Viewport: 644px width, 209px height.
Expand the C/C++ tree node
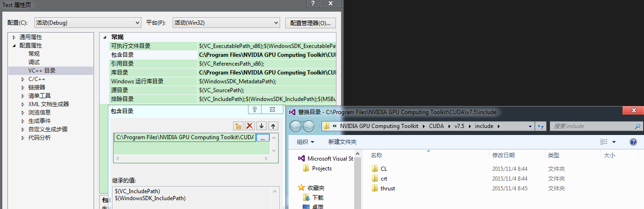(23, 79)
